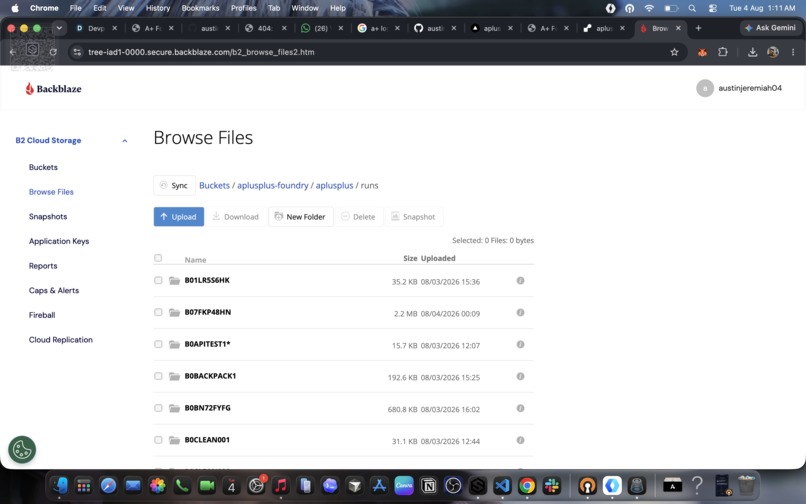This screenshot has width=806, height=504.
Task: Open Chrome extensions puzzle icon
Action: tap(723, 52)
